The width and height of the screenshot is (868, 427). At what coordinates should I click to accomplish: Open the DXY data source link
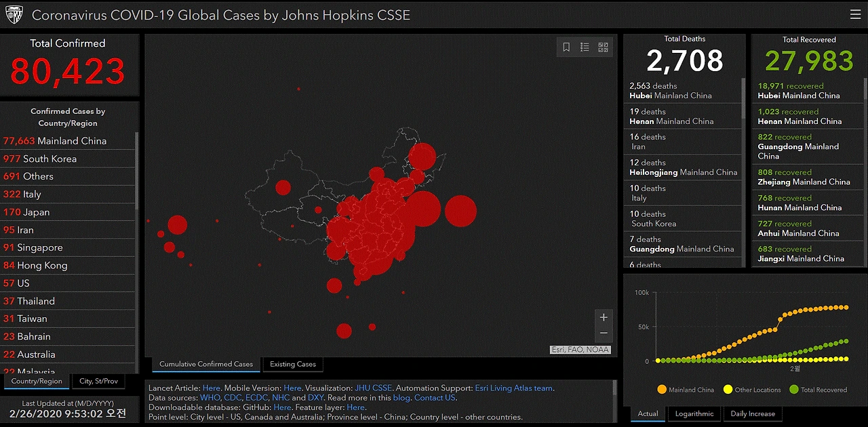tap(315, 398)
